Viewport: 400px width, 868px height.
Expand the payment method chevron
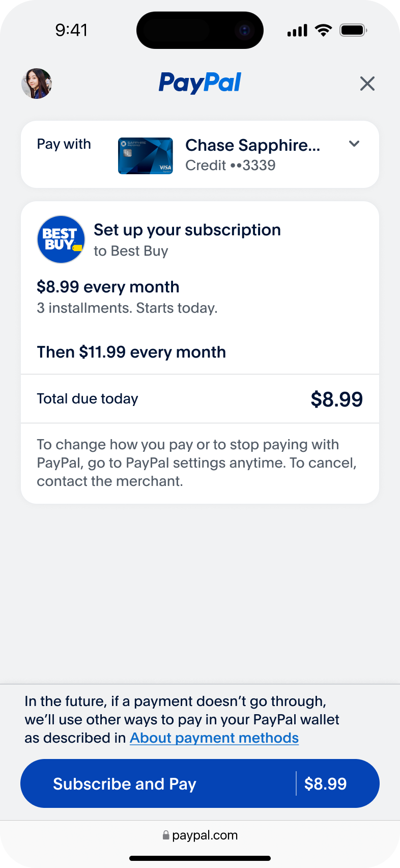tap(354, 144)
